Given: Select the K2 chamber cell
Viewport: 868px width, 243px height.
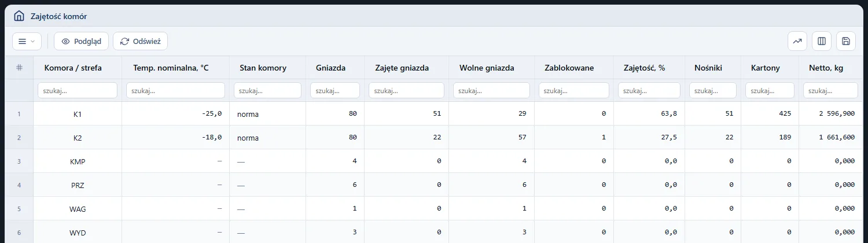Looking at the screenshot, I should pyautogui.click(x=78, y=138).
